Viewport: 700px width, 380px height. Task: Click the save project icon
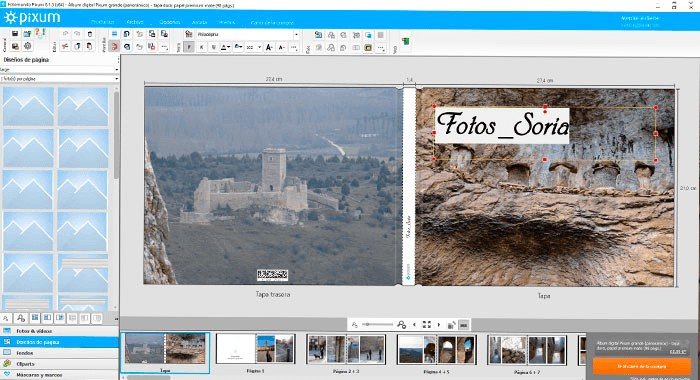coord(15,34)
